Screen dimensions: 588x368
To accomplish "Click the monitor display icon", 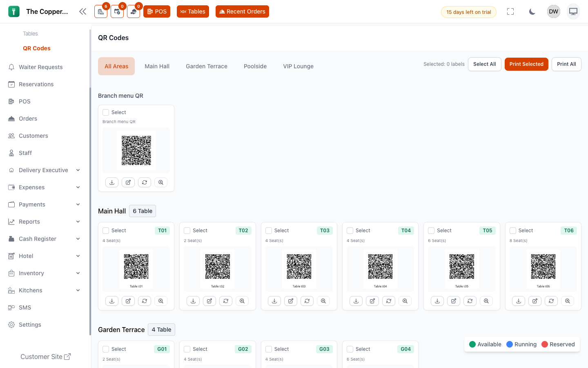I will coord(573,11).
